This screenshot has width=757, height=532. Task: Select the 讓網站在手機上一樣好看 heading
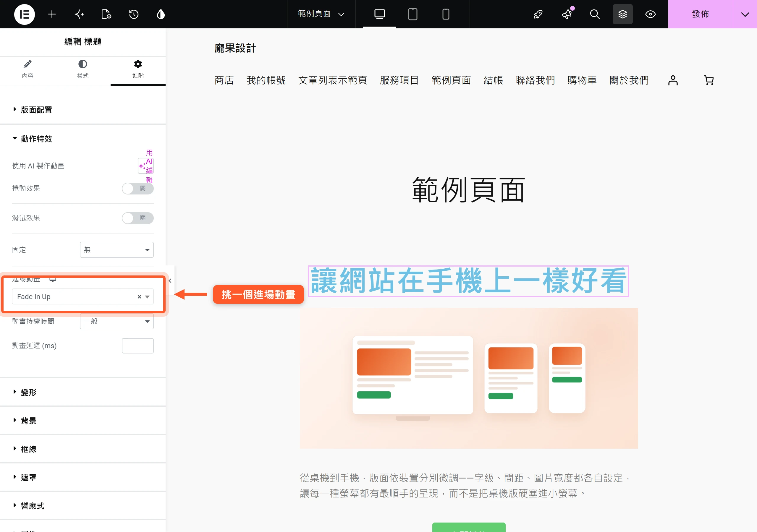(x=468, y=281)
